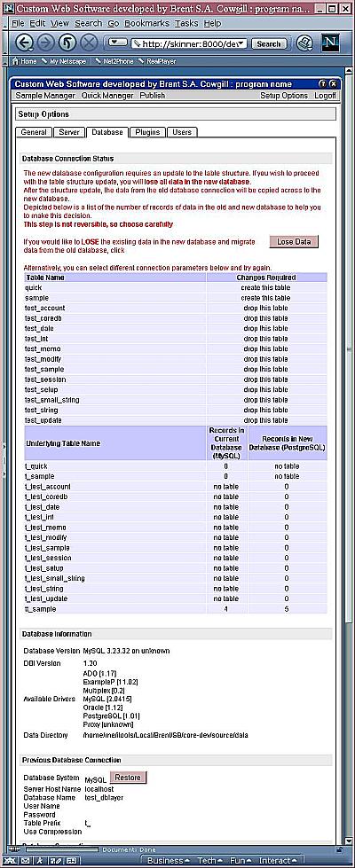Open the Bookmarks menu
The image size is (355, 868).
pyautogui.click(x=147, y=23)
